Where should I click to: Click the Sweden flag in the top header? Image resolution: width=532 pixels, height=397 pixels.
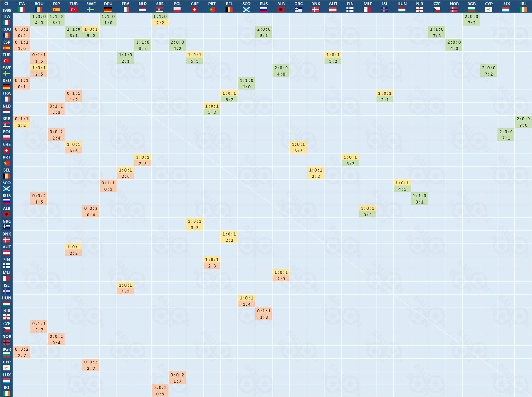coord(91,10)
